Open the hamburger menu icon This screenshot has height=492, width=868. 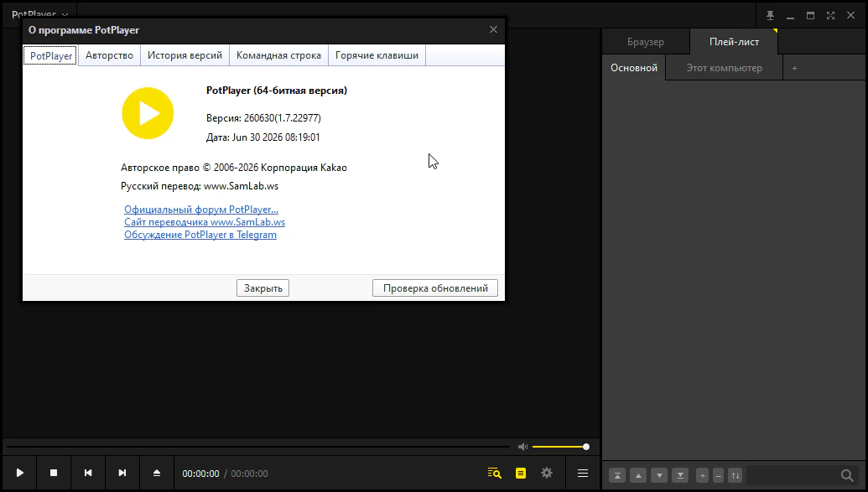click(x=583, y=474)
